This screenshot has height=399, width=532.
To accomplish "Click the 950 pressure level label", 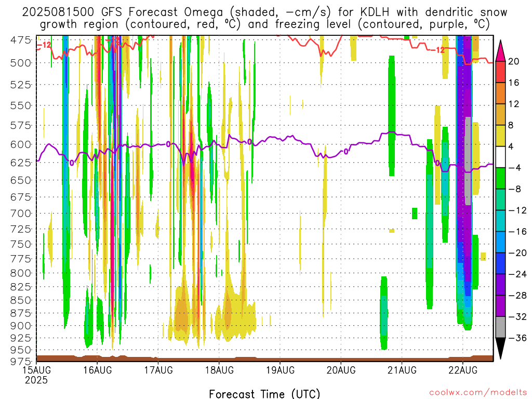I will coord(21,350).
